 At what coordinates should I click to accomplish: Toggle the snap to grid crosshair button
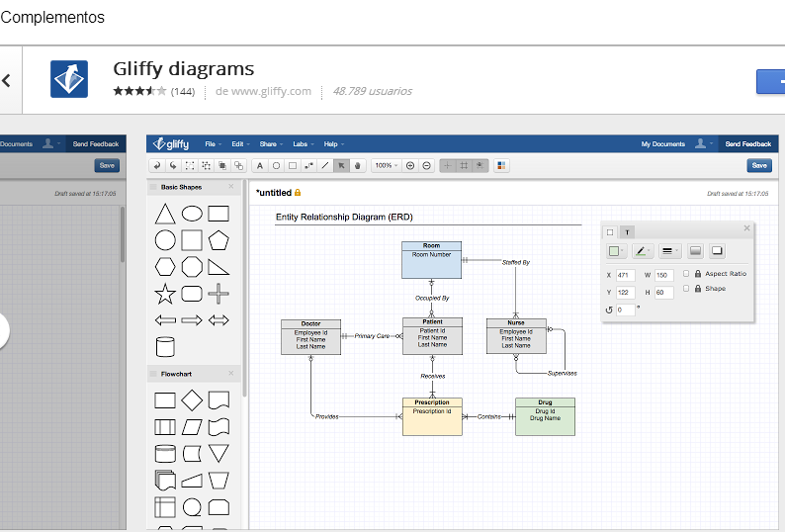(x=448, y=165)
